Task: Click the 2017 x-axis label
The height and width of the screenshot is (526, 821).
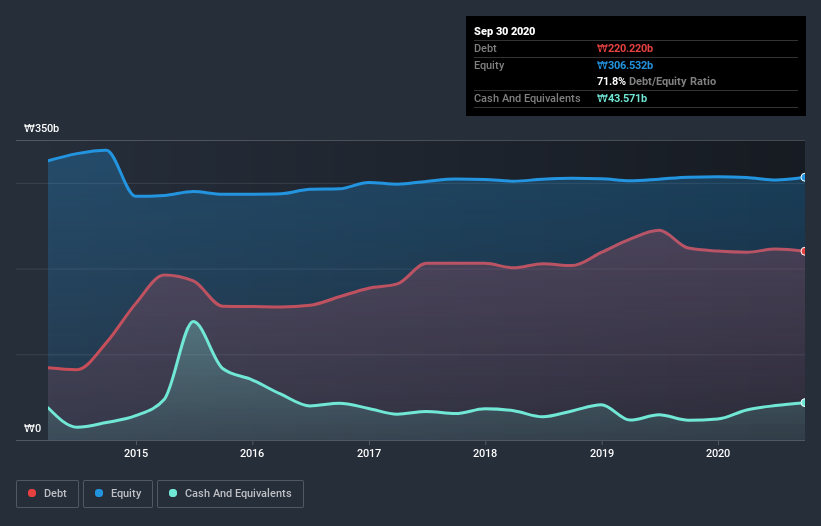Action: (x=369, y=453)
